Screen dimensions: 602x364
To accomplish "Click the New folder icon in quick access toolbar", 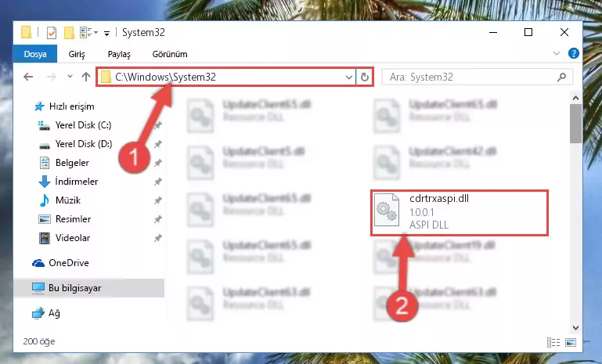I will (x=69, y=33).
